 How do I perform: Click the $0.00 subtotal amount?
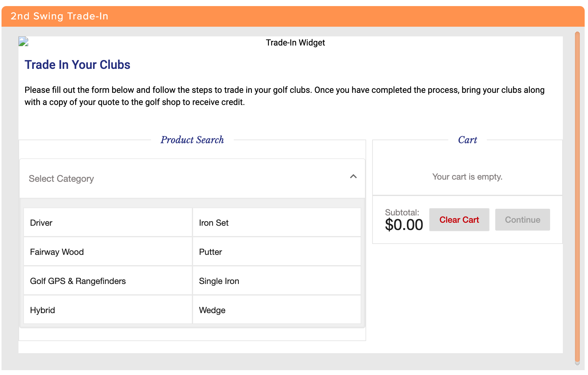(404, 225)
